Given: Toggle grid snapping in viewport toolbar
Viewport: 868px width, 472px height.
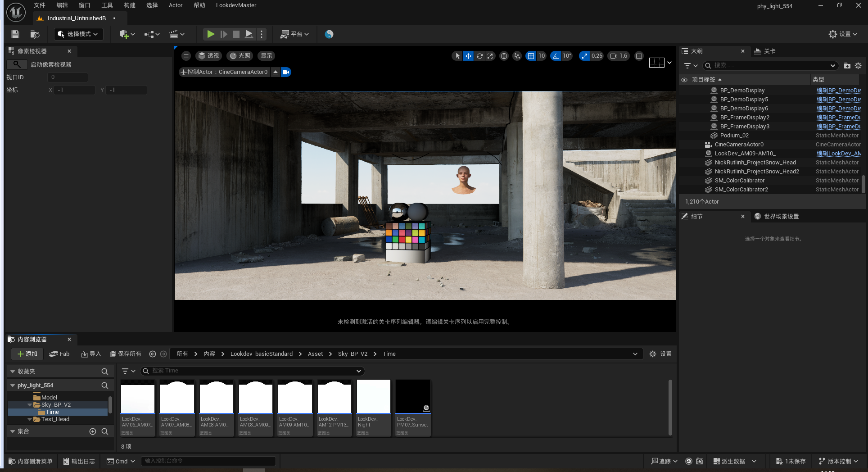Looking at the screenshot, I should tap(531, 56).
